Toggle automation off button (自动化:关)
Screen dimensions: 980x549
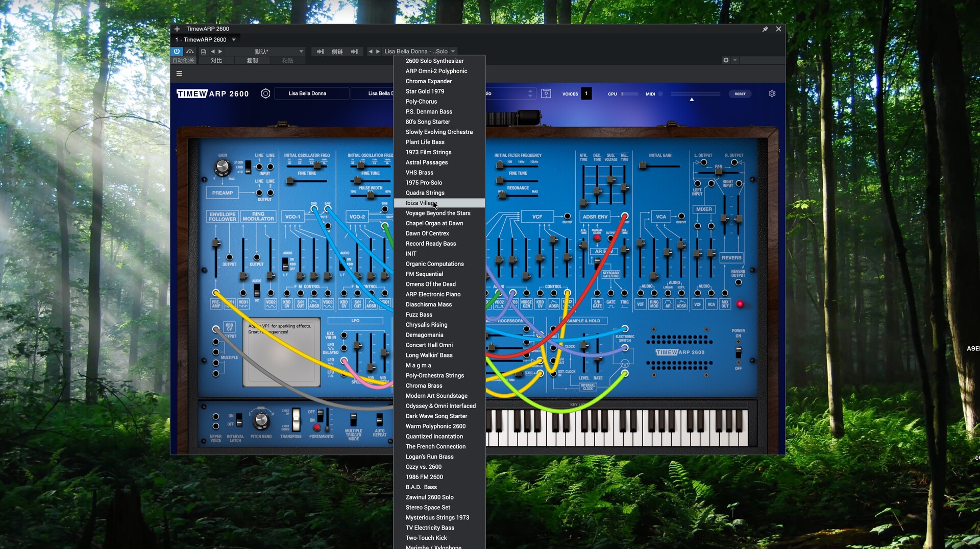pos(184,60)
